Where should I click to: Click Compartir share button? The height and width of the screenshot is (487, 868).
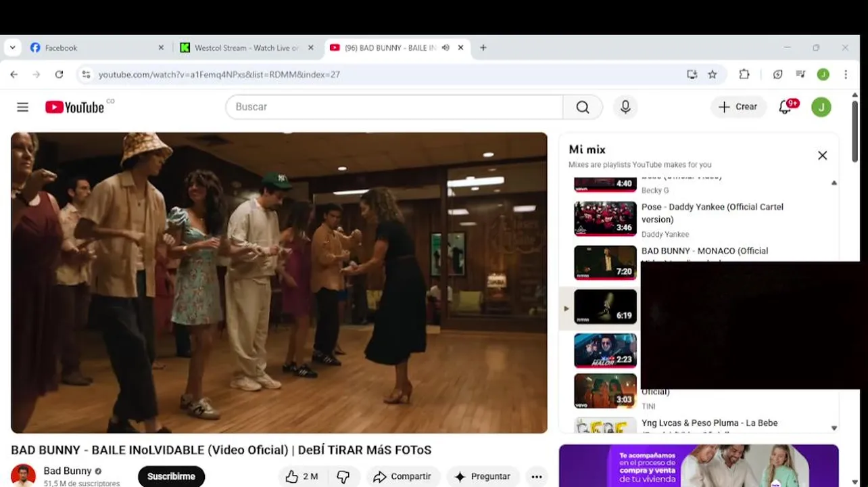(404, 476)
